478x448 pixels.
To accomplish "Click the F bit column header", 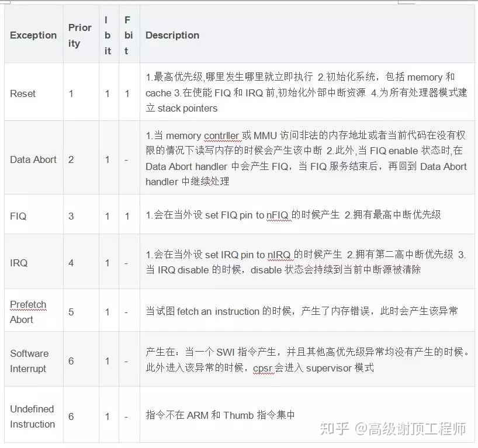I will [x=129, y=35].
